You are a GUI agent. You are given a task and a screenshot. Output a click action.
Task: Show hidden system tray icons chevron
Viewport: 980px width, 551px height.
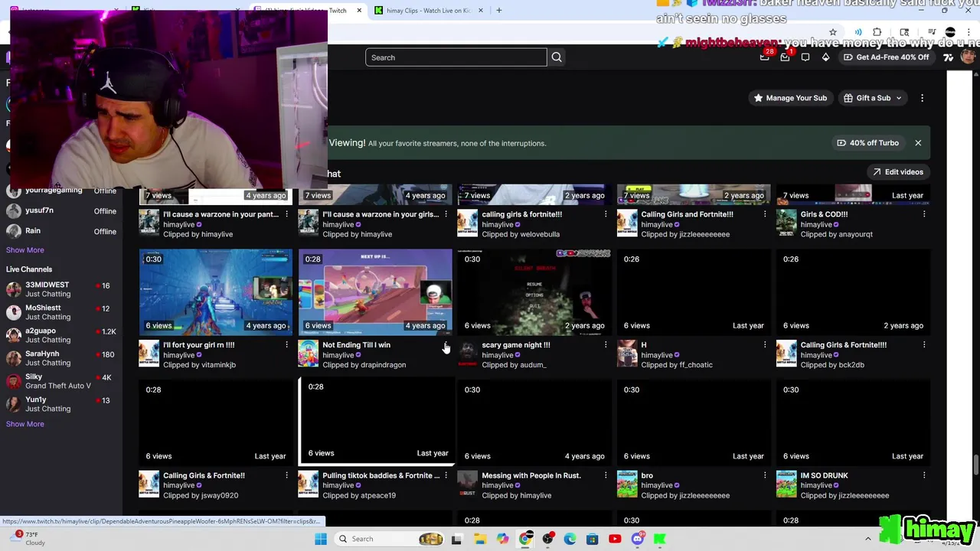868,539
